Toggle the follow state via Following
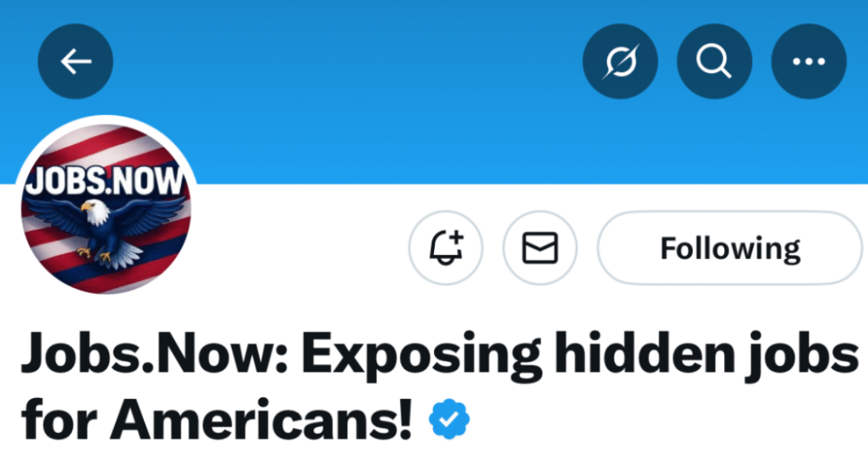Image resolution: width=868 pixels, height=456 pixels. (x=730, y=248)
